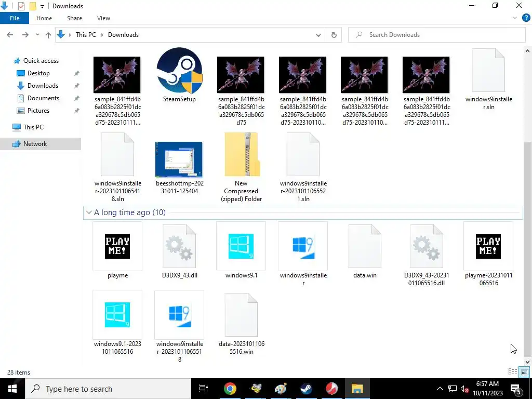Image resolution: width=532 pixels, height=399 pixels.
Task: Open Steam from the taskbar
Action: pyautogui.click(x=306, y=389)
